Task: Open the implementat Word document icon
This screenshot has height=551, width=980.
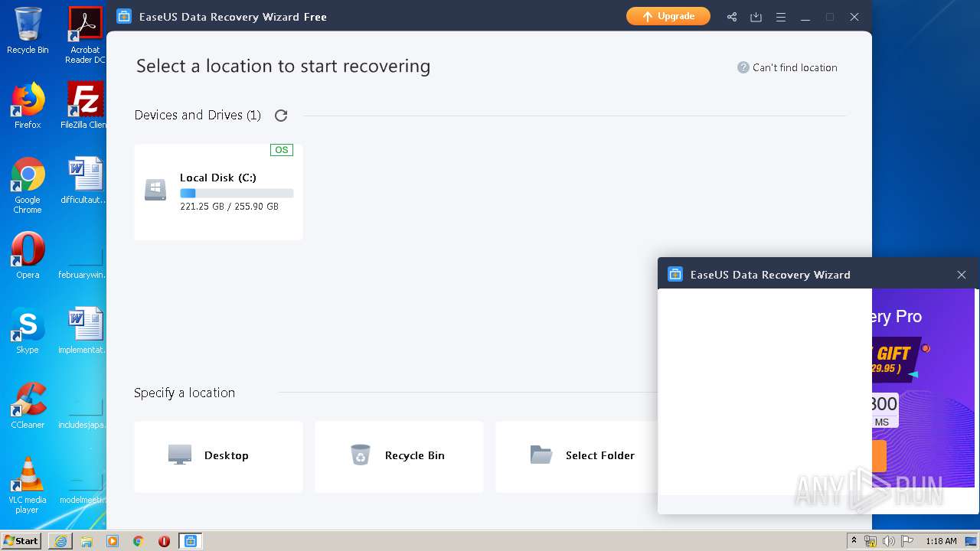Action: coord(85,331)
